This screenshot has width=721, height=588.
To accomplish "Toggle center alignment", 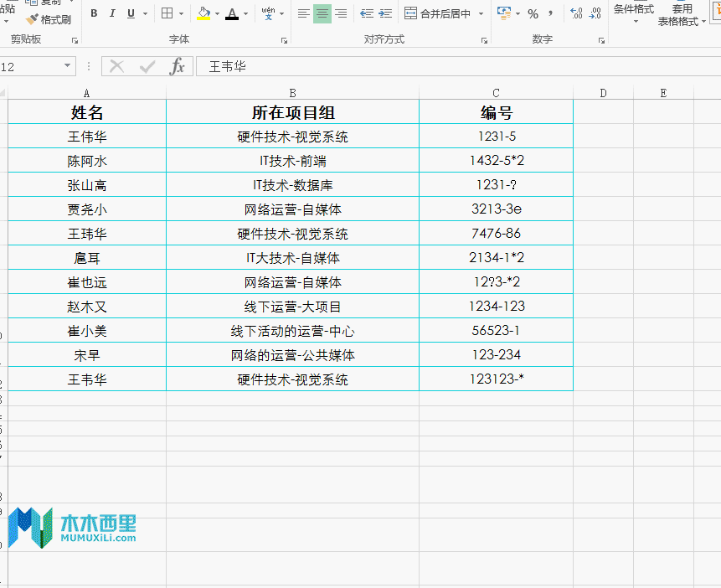I will [322, 13].
